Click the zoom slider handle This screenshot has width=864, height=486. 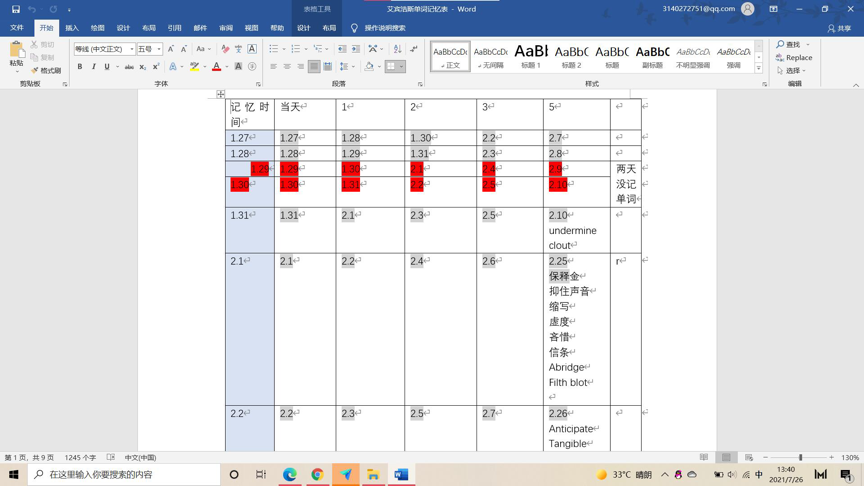point(800,457)
